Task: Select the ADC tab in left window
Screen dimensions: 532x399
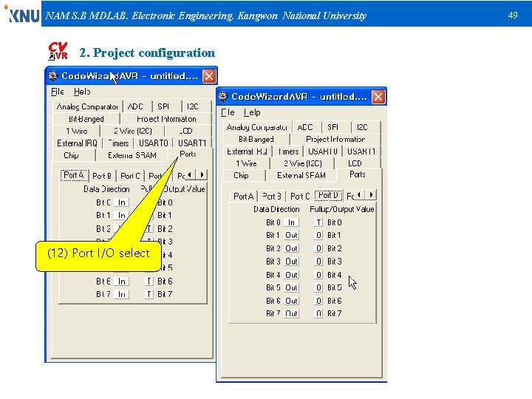Action: (x=136, y=106)
